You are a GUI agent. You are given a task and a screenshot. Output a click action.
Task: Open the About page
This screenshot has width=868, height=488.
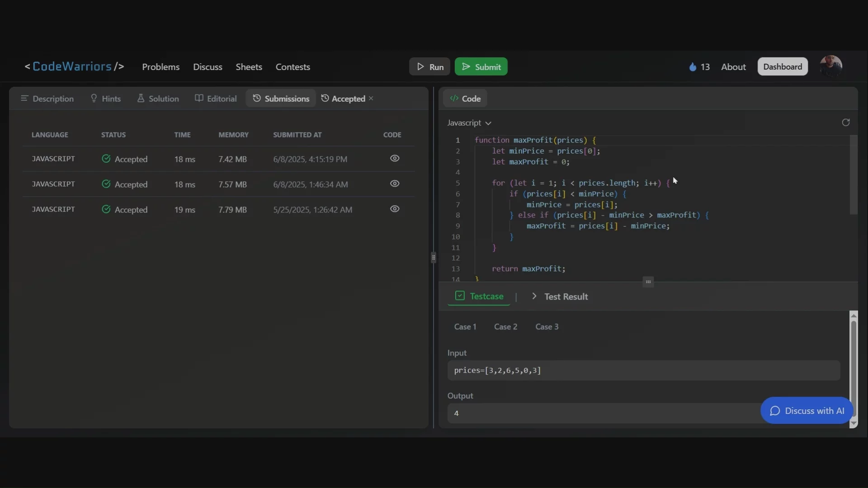733,67
